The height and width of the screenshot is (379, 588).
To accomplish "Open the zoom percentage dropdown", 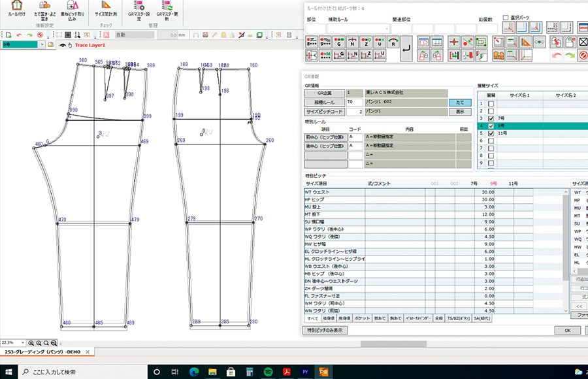I will pos(24,342).
